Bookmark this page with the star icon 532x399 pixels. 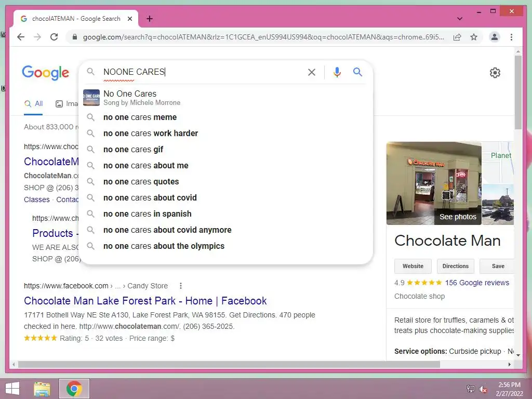click(474, 37)
